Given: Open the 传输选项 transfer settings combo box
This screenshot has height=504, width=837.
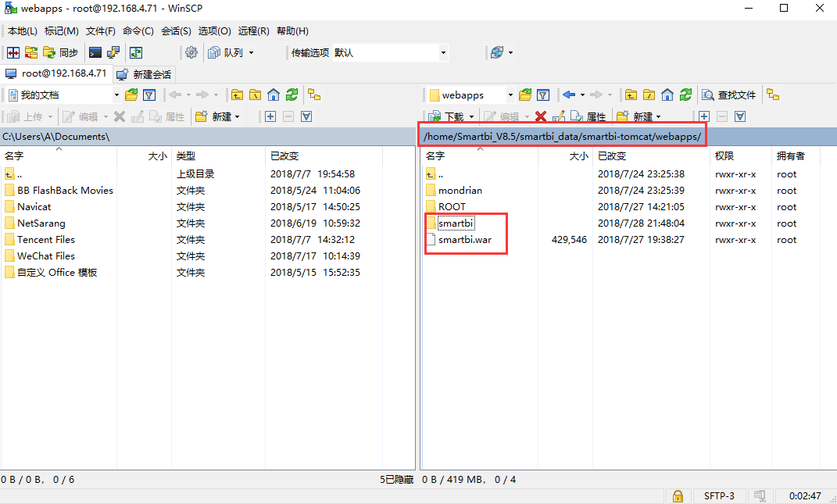Looking at the screenshot, I should [x=390, y=52].
